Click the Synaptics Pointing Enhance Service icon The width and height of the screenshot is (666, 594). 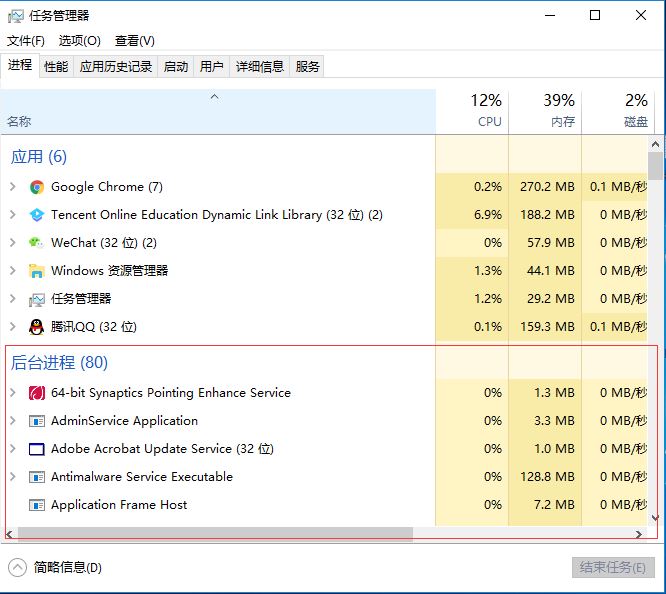pos(37,393)
